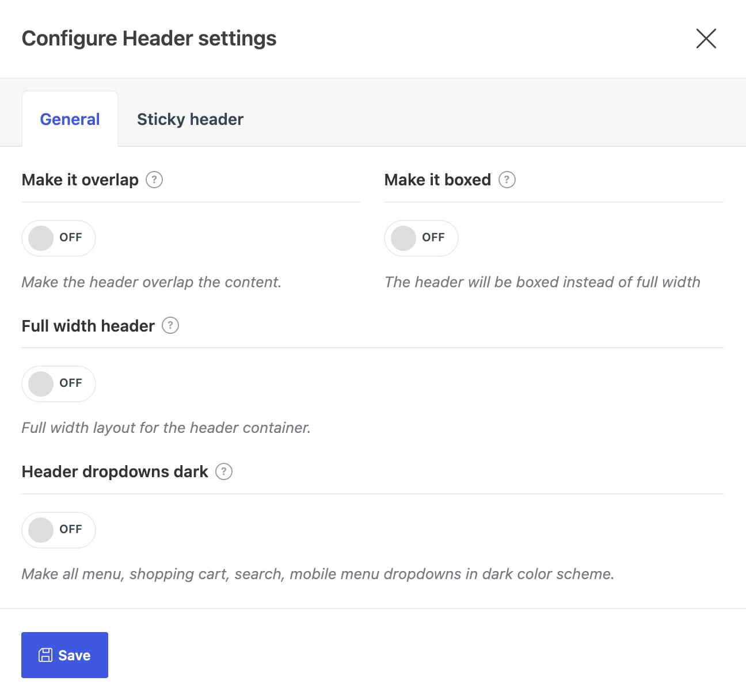The width and height of the screenshot is (746, 700).
Task: Enable the Make it overlap toggle
Action: pos(59,238)
